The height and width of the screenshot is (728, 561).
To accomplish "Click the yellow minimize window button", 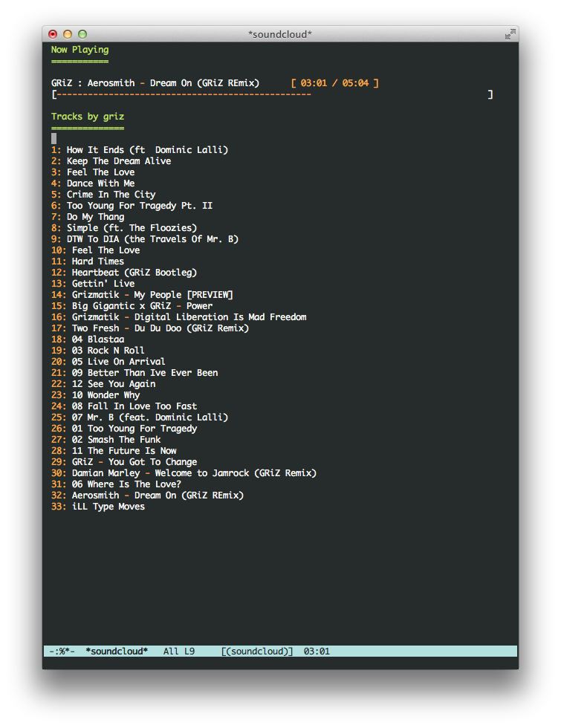I will [x=68, y=34].
